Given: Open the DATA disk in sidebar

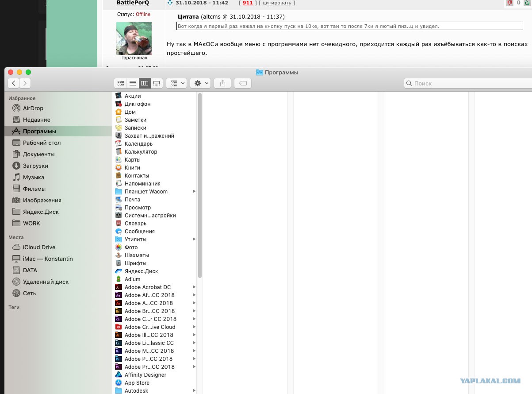Looking at the screenshot, I should pos(58,270).
